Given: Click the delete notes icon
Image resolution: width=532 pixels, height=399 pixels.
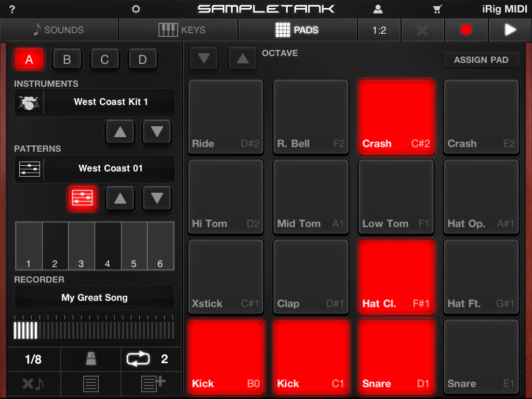Looking at the screenshot, I should click(x=34, y=384).
